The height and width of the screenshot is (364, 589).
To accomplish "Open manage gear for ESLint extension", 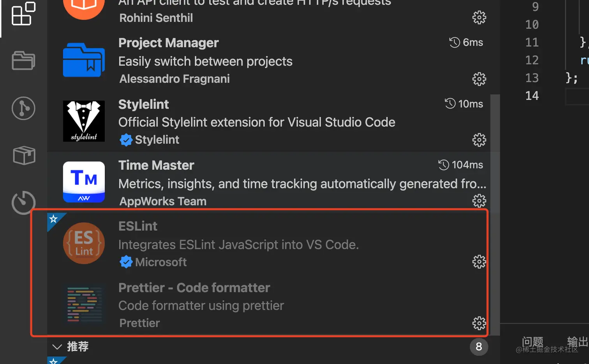I will [479, 262].
